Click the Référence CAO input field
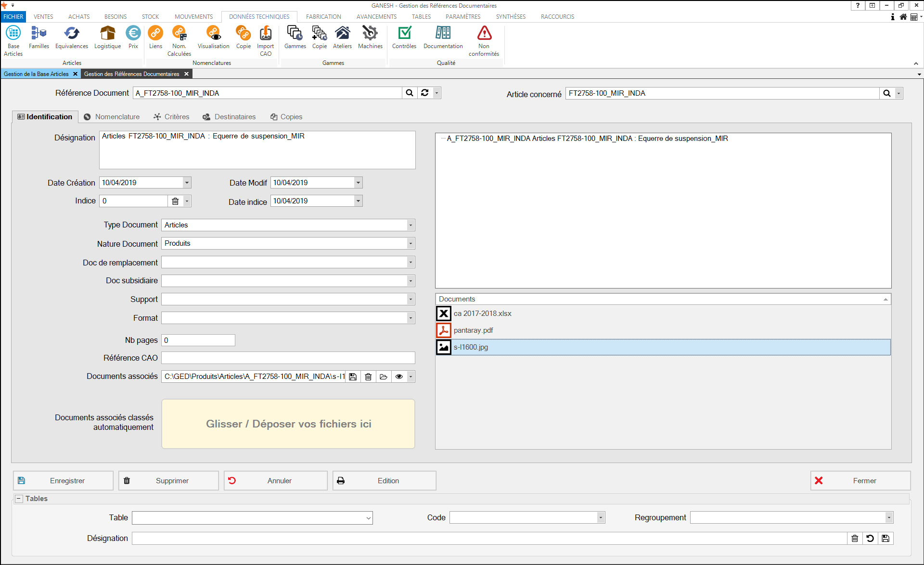Screen dimensions: 924x565 288,358
